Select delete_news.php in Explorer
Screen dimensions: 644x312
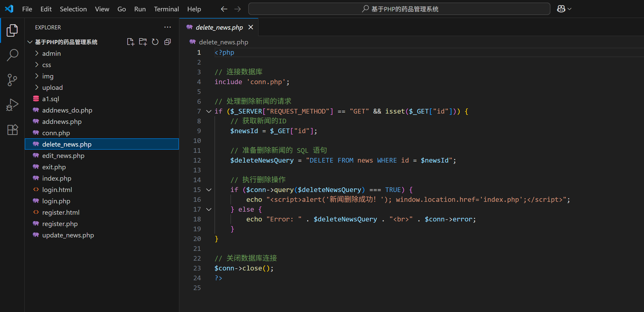tap(102, 144)
